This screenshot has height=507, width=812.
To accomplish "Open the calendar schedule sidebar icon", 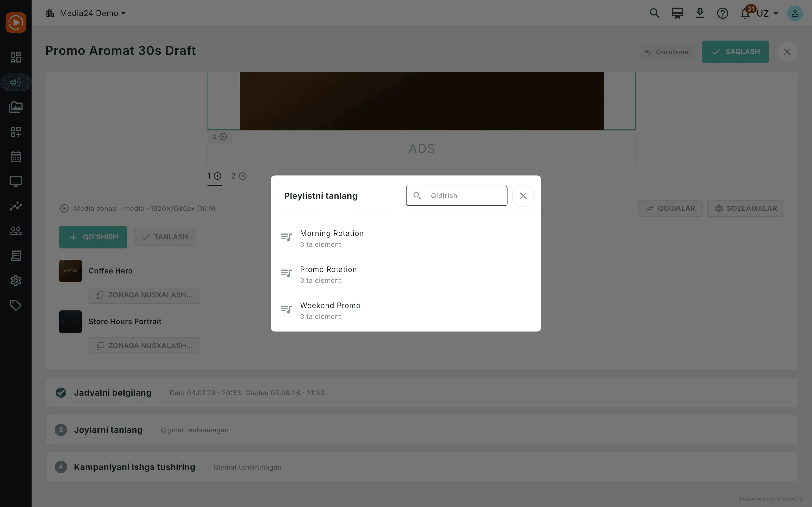I will 16,157.
